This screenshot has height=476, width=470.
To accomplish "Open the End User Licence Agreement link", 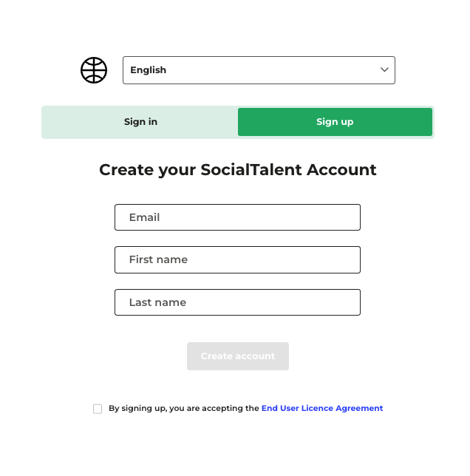I will pyautogui.click(x=322, y=408).
